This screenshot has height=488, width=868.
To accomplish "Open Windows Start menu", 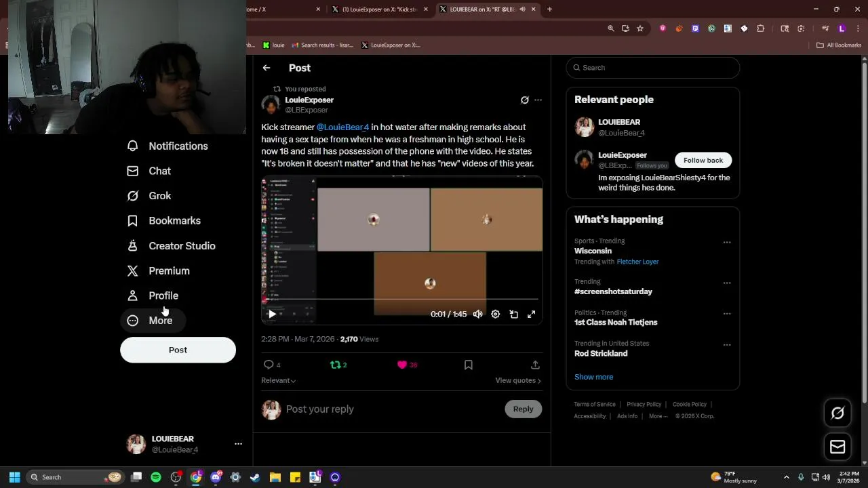I will [14, 477].
